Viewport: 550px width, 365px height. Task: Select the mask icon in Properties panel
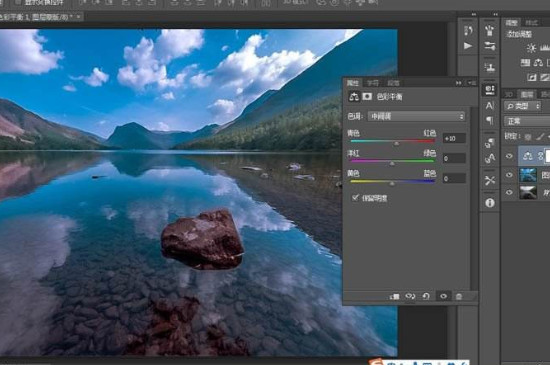367,96
